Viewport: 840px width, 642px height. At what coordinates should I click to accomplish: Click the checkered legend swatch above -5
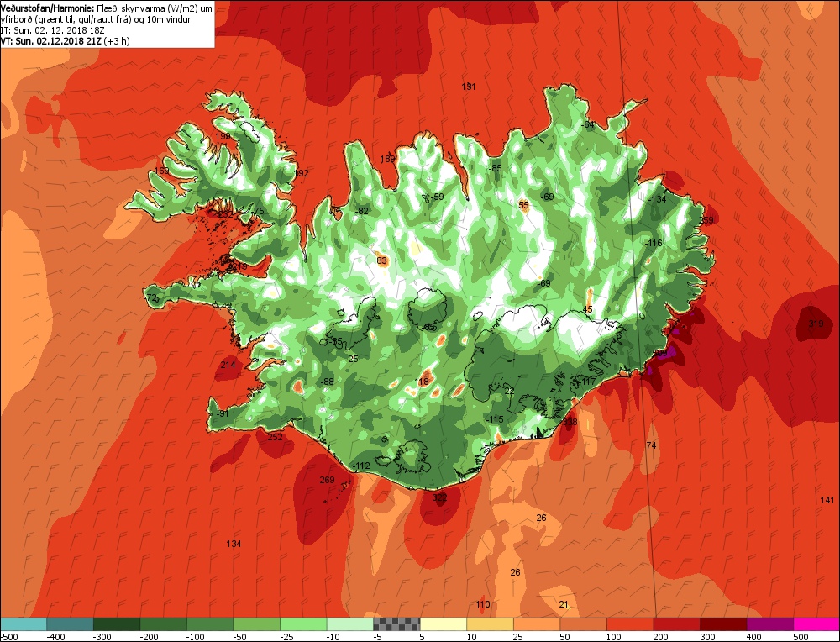tap(396, 624)
